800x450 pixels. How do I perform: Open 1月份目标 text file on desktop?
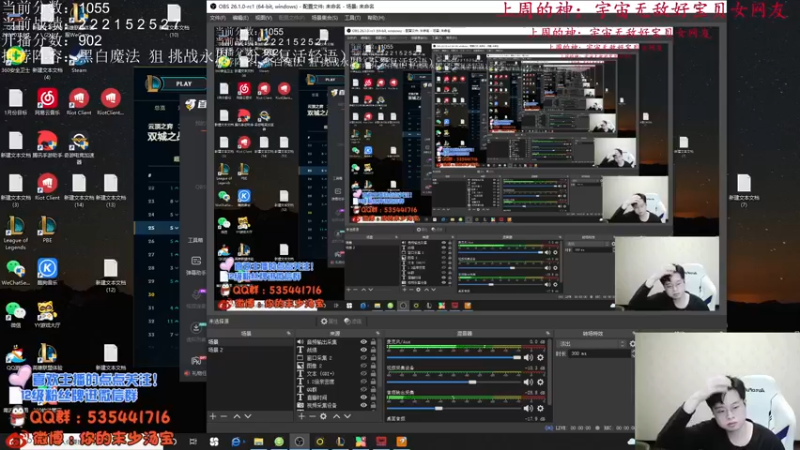click(15, 102)
